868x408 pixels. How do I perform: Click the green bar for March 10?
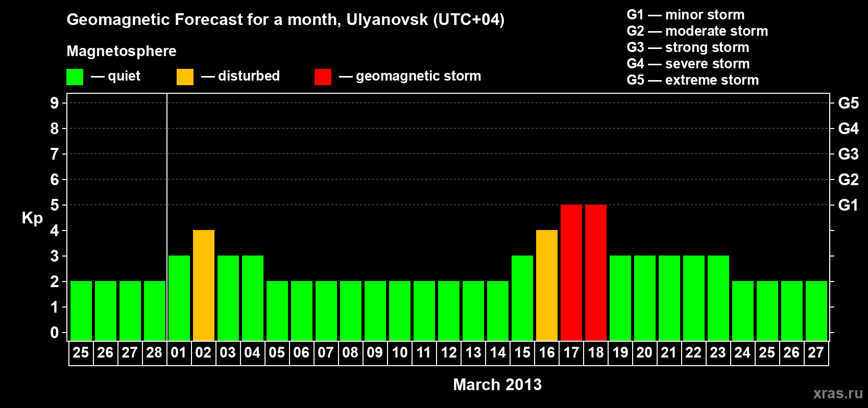400,311
